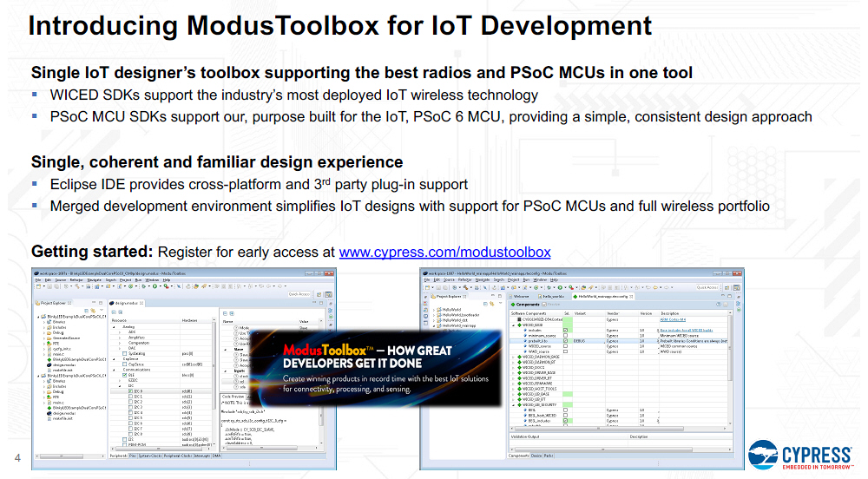
Task: Toggle prebuilt_libs component checkbox
Action: pos(566,341)
